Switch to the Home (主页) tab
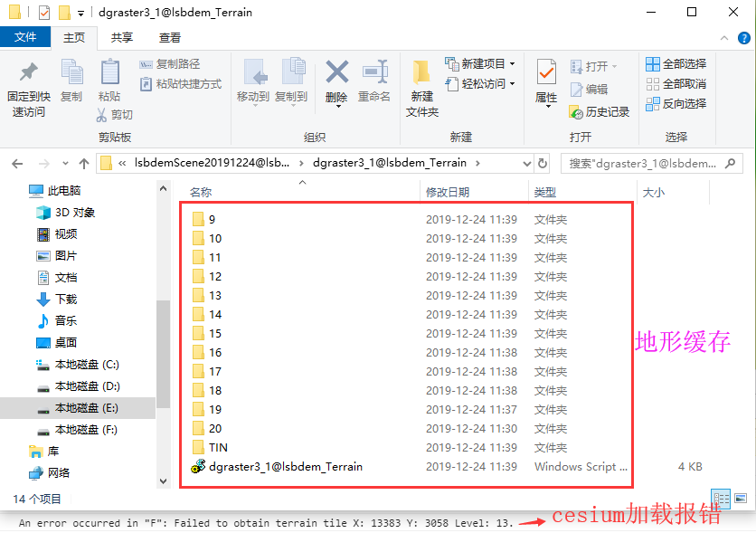 [74, 38]
